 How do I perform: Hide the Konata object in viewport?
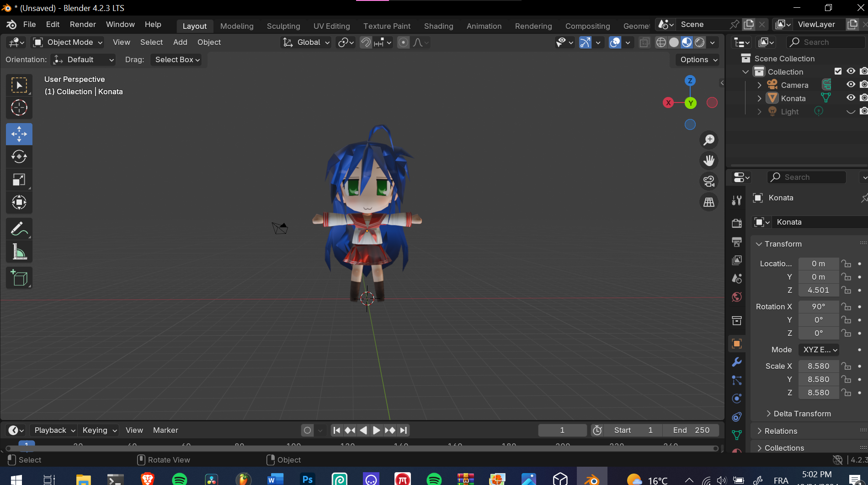click(851, 98)
